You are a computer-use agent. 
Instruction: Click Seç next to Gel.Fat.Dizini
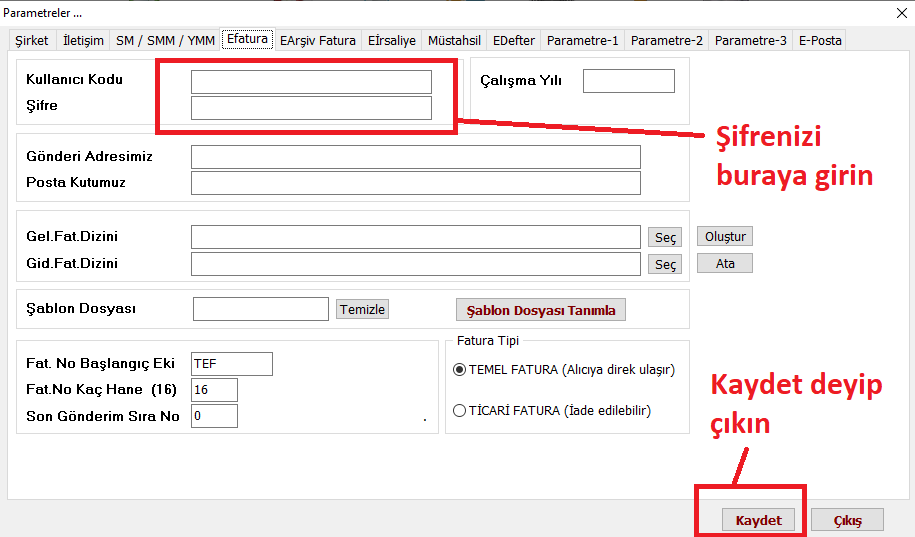click(x=665, y=237)
